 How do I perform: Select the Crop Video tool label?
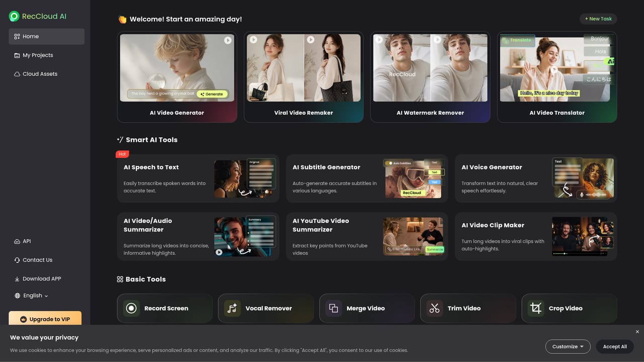coord(566,308)
